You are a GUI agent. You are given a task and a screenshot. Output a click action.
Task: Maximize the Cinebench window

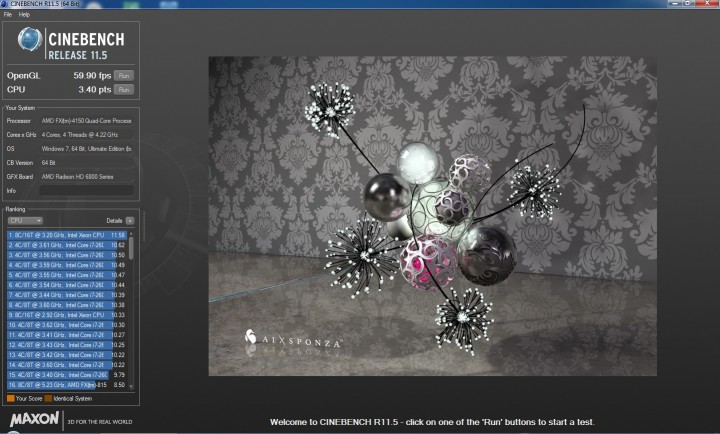(x=688, y=3)
